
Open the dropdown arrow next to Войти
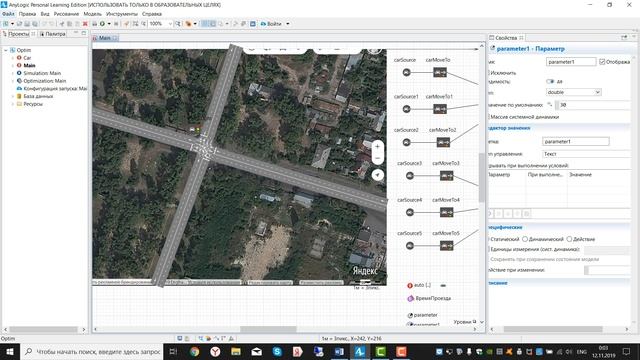click(x=288, y=24)
